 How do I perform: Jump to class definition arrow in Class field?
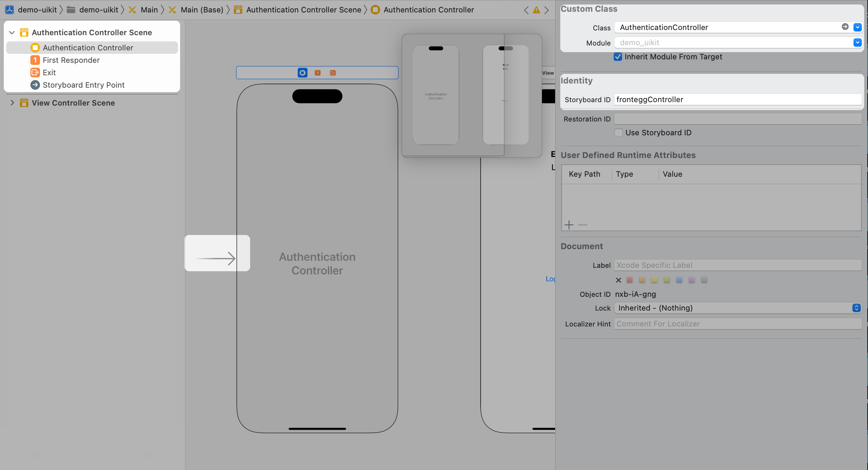(x=845, y=27)
